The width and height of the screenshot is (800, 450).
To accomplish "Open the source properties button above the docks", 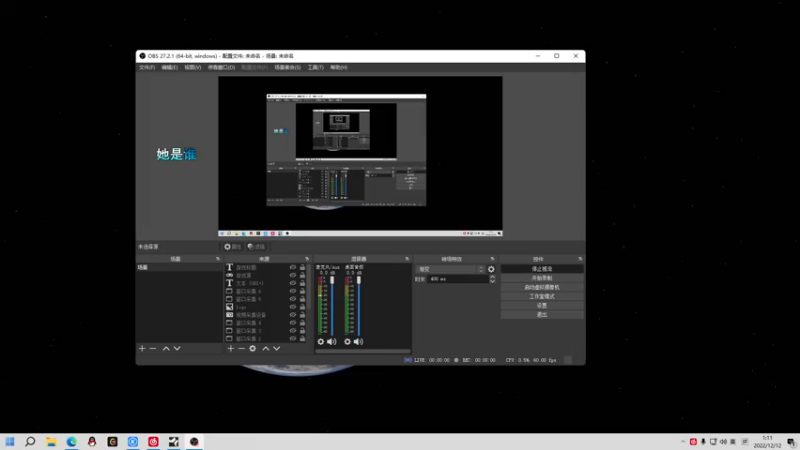I will (x=233, y=247).
